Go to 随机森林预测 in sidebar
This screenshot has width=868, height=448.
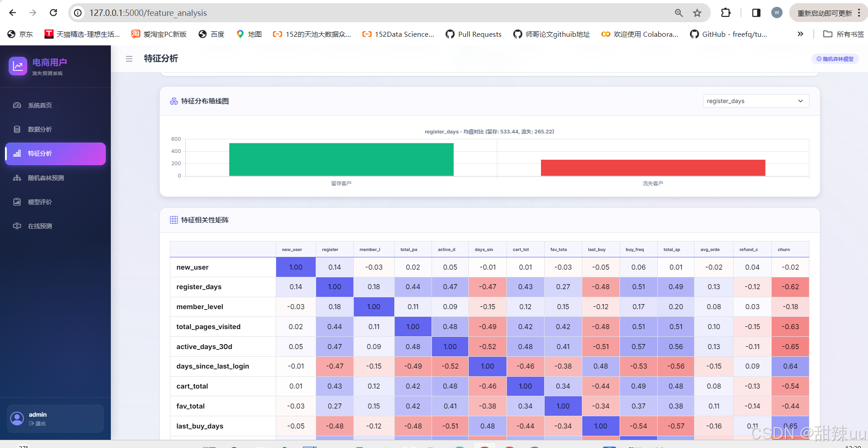(x=55, y=178)
